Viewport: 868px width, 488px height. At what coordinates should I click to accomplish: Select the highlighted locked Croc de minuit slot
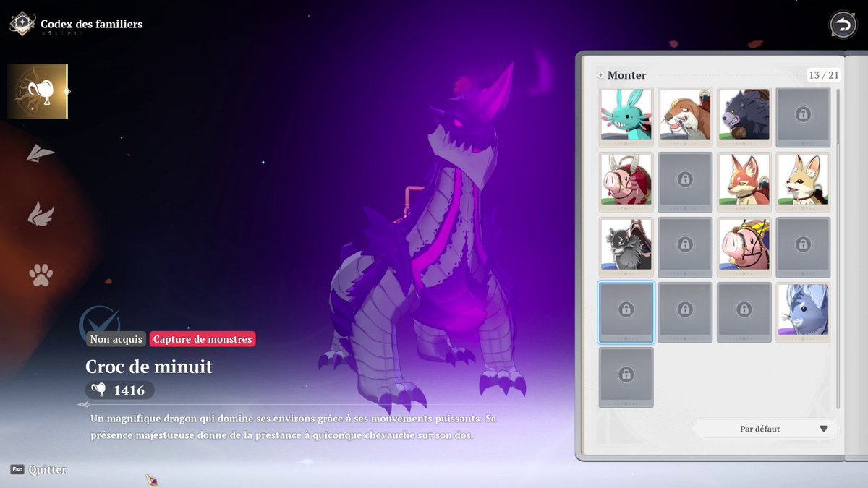[626, 312]
